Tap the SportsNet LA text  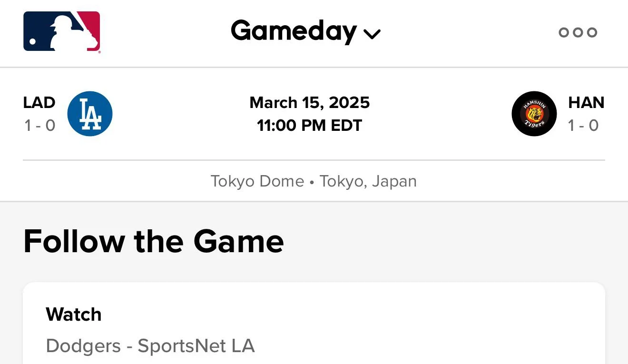point(196,346)
